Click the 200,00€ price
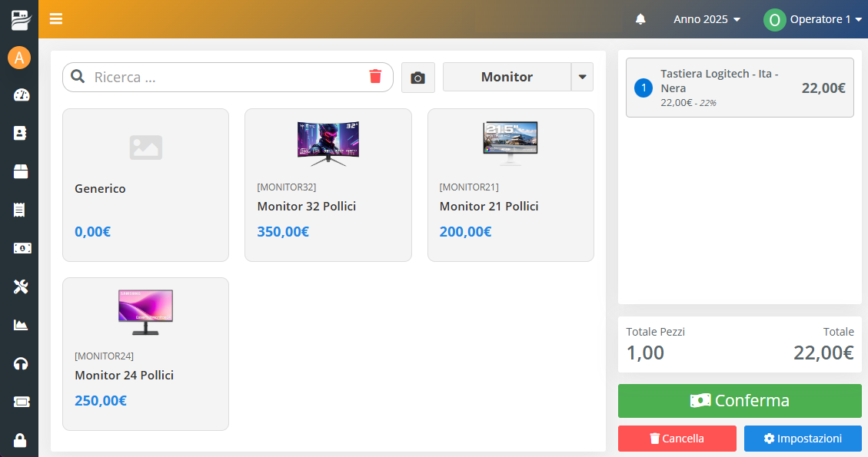The width and height of the screenshot is (868, 457). [466, 232]
